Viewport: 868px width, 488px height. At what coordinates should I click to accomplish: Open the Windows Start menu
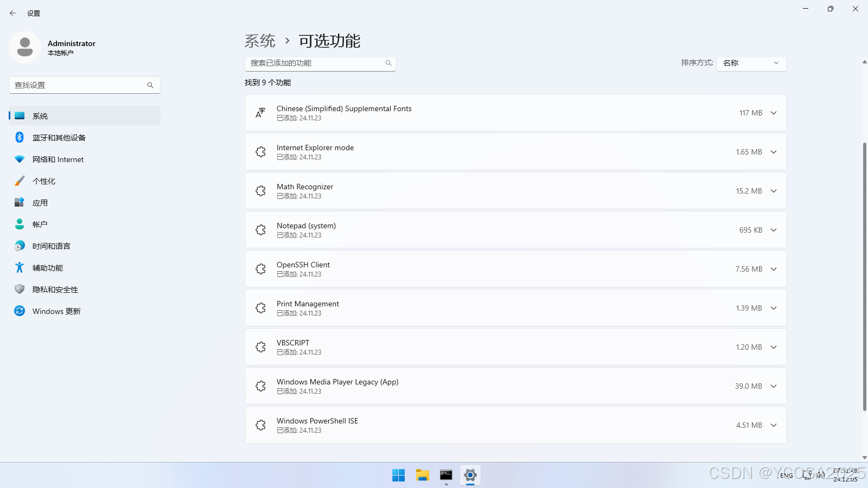[398, 475]
